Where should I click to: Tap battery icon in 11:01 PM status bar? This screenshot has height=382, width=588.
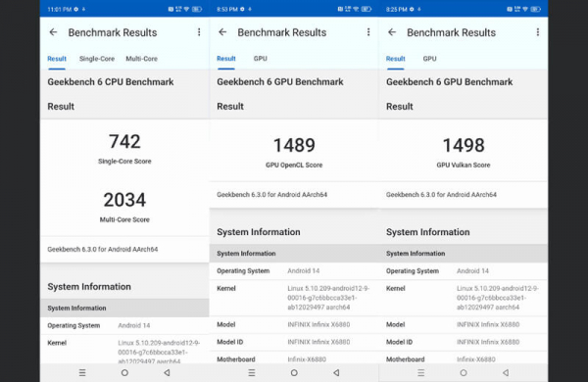pos(197,9)
